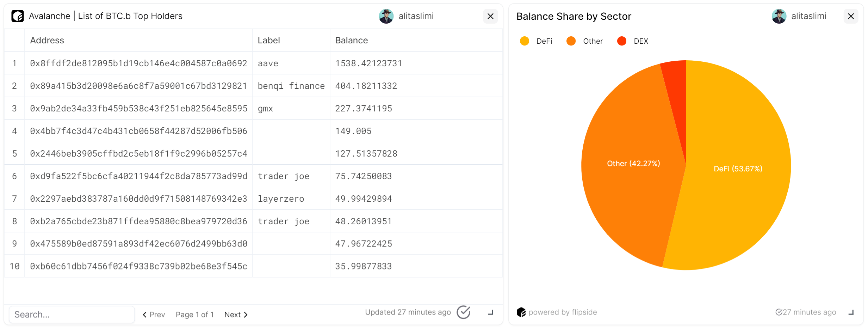Click balance value 48.26013951
The width and height of the screenshot is (868, 329).
364,221
